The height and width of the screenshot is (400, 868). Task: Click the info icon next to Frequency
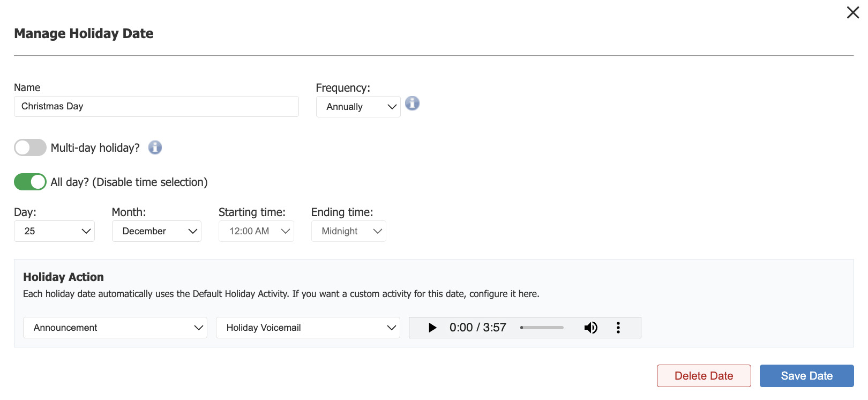point(412,103)
